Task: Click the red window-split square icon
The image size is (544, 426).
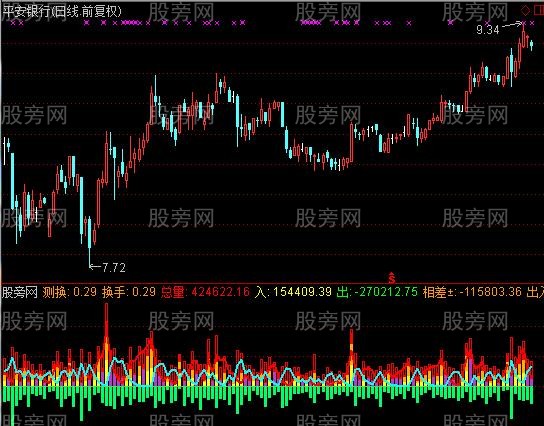Action: (539, 10)
